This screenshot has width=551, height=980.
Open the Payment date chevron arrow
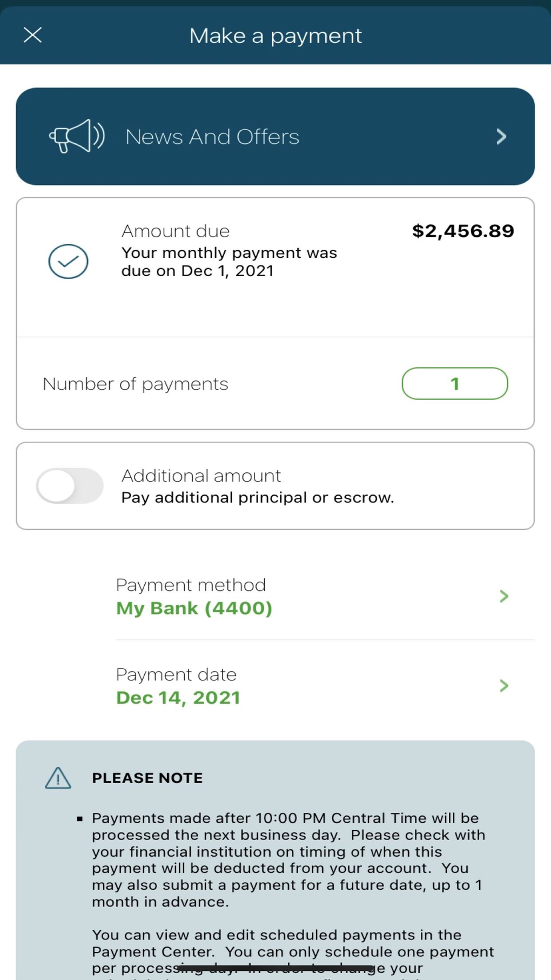[504, 686]
